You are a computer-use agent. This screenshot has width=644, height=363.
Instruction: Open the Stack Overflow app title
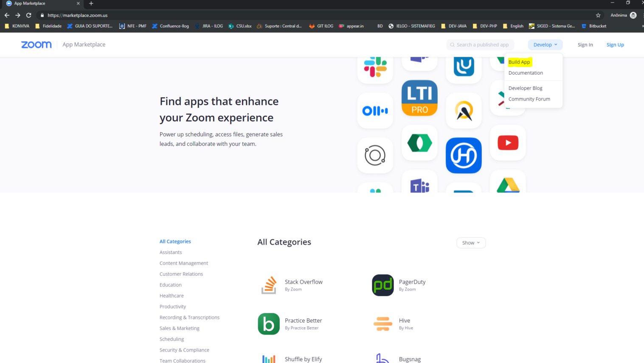coord(304,282)
